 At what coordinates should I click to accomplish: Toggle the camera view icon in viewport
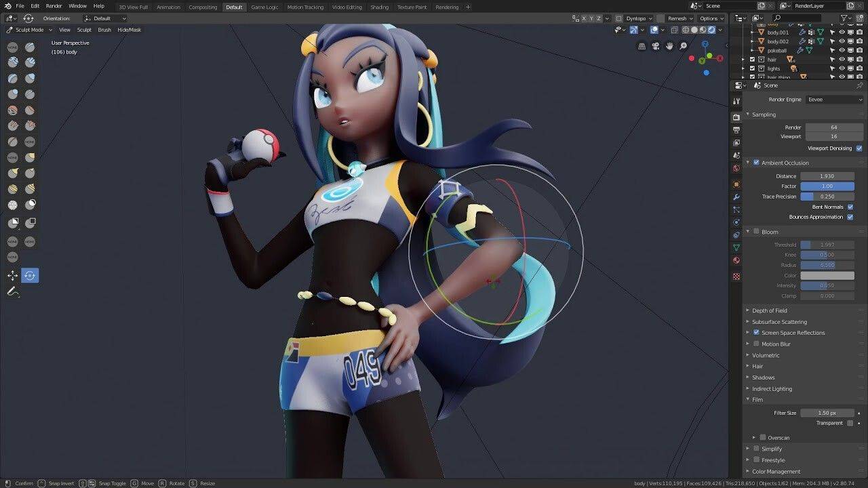click(656, 46)
